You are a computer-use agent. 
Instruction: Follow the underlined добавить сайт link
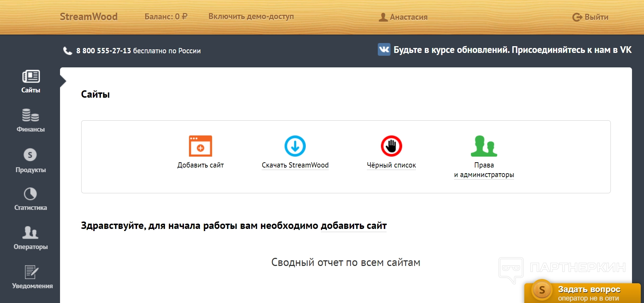pos(353,226)
